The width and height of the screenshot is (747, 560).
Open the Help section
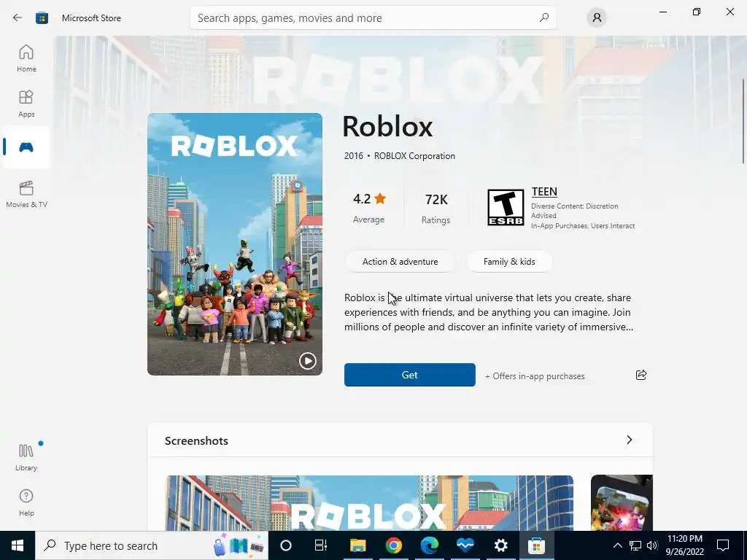coord(26,502)
